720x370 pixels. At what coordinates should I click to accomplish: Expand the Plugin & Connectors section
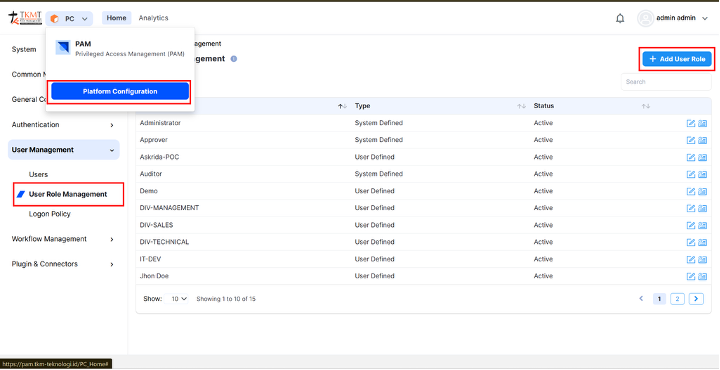coord(64,264)
